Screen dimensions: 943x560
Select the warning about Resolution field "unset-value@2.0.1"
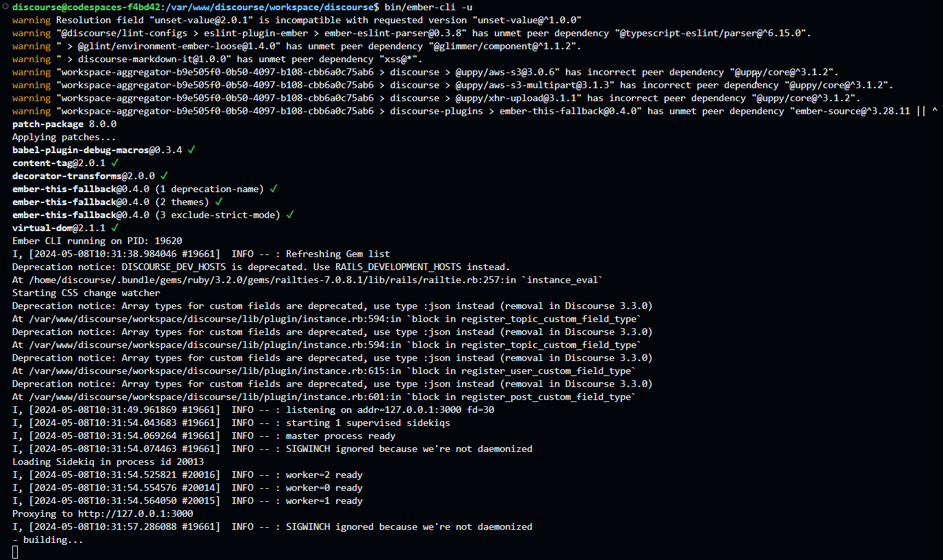(297, 20)
